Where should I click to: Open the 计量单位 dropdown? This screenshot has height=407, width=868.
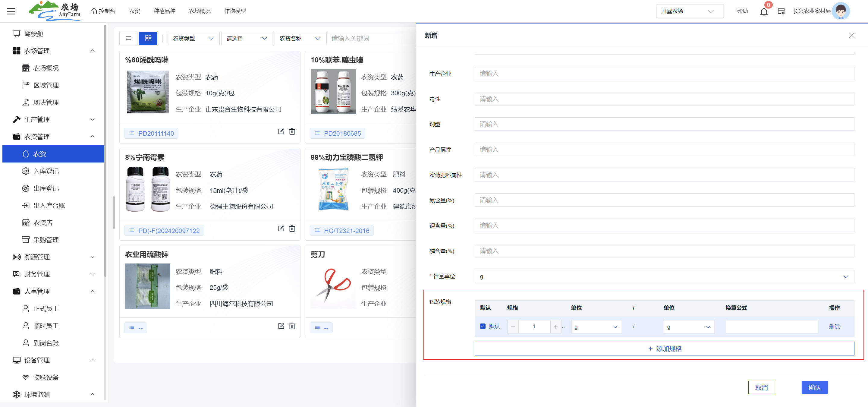click(664, 277)
